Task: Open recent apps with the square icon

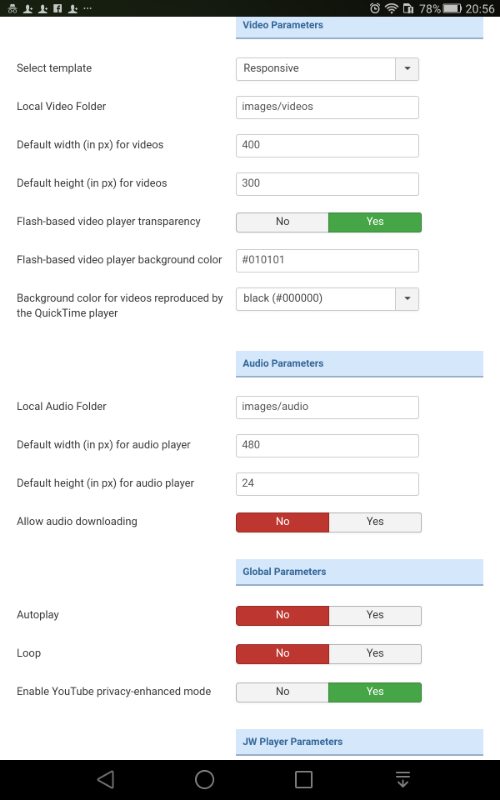Action: pos(304,779)
